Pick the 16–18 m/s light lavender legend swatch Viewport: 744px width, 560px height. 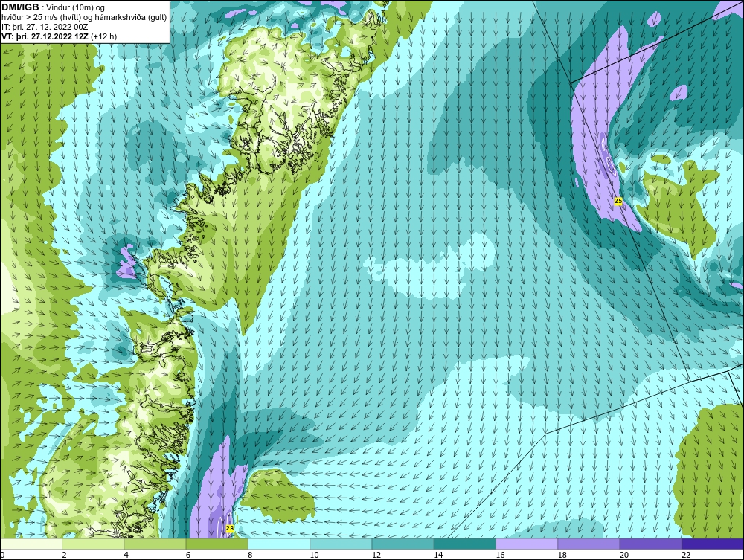point(527,544)
